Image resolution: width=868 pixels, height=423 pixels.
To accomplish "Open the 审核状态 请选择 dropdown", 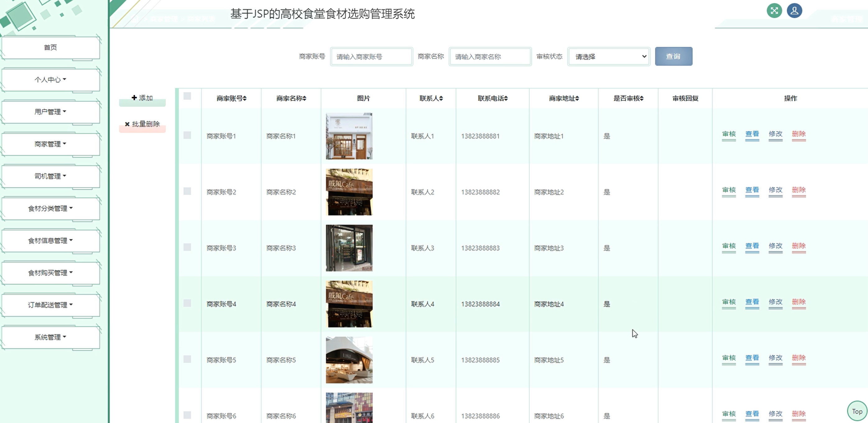I will pos(609,57).
